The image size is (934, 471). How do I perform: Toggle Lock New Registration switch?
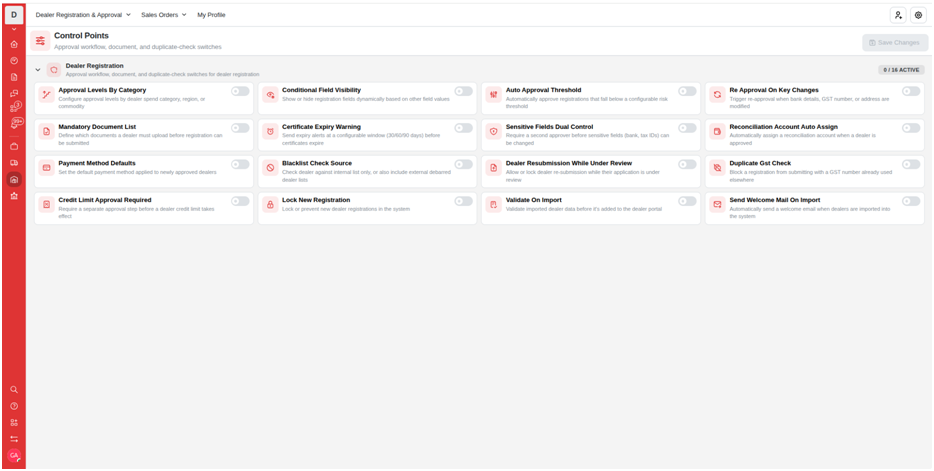(x=463, y=201)
